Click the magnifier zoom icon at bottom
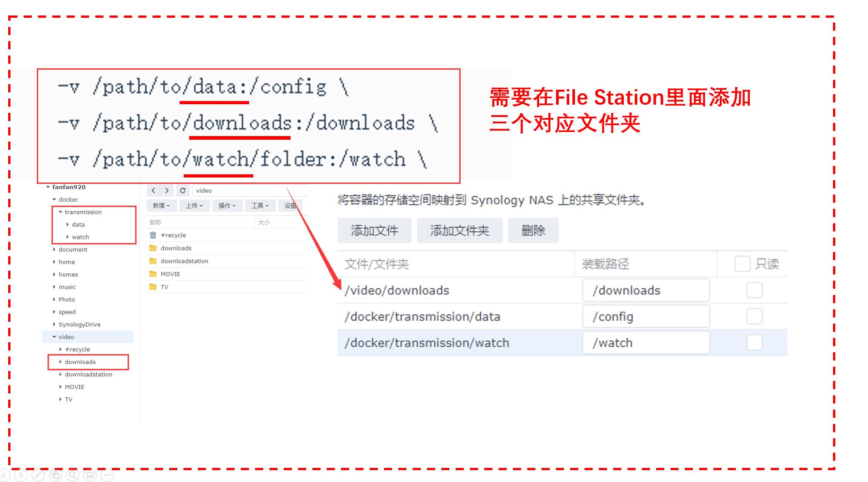This screenshot has height=482, width=868. 72,475
